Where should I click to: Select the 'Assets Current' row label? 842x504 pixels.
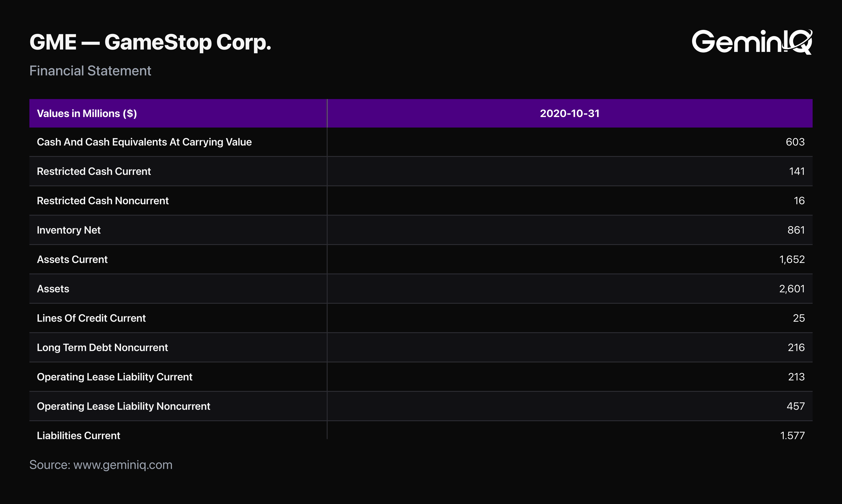(72, 259)
